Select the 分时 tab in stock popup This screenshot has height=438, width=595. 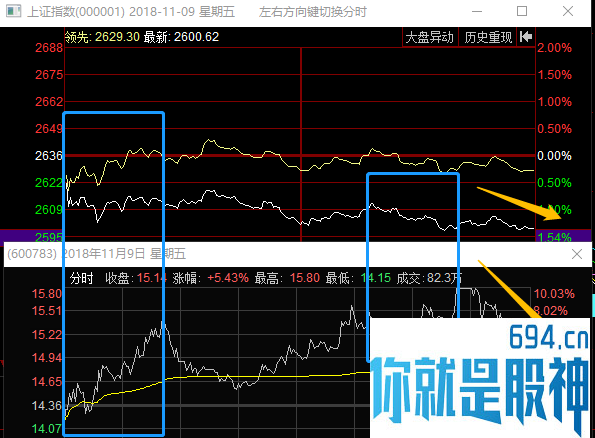pyautogui.click(x=81, y=278)
